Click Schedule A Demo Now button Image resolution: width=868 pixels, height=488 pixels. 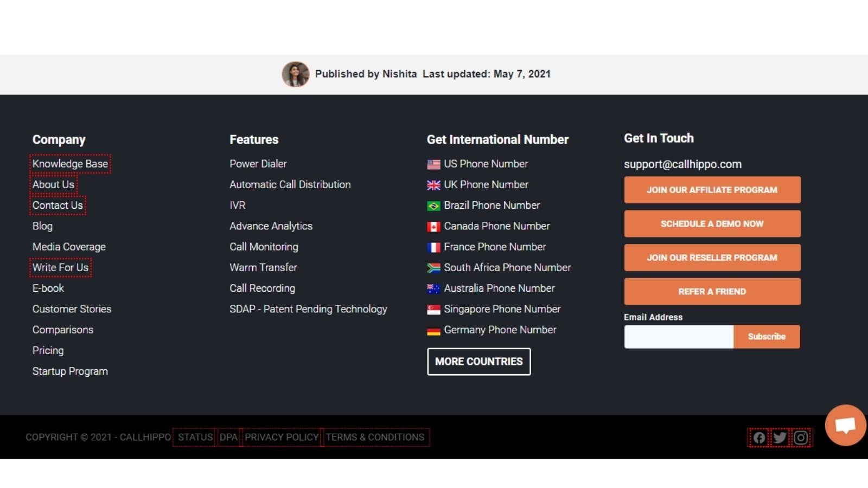coord(712,223)
